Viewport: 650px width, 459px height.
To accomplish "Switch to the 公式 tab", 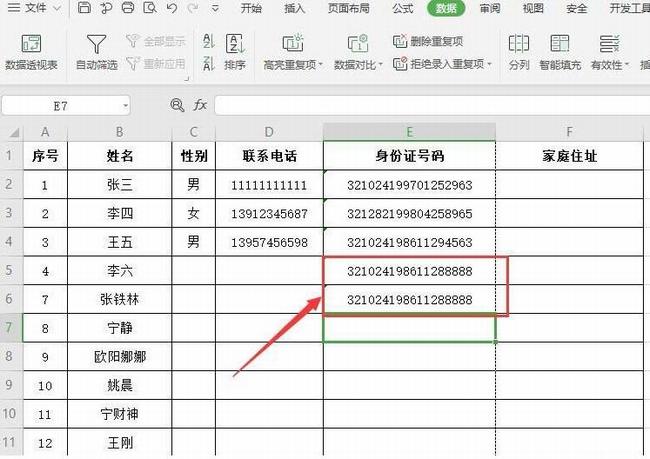I will coord(403,8).
